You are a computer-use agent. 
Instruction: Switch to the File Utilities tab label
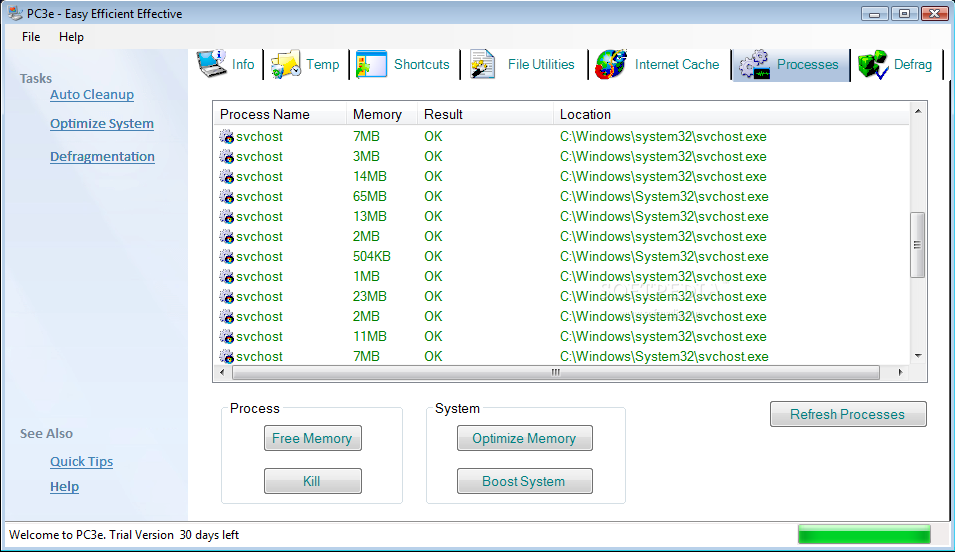click(541, 65)
